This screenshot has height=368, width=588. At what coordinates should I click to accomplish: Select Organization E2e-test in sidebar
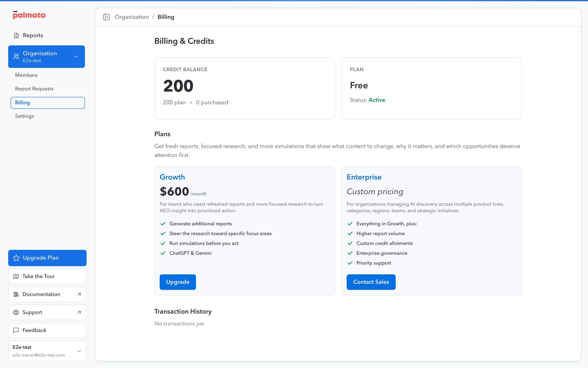pyautogui.click(x=47, y=56)
